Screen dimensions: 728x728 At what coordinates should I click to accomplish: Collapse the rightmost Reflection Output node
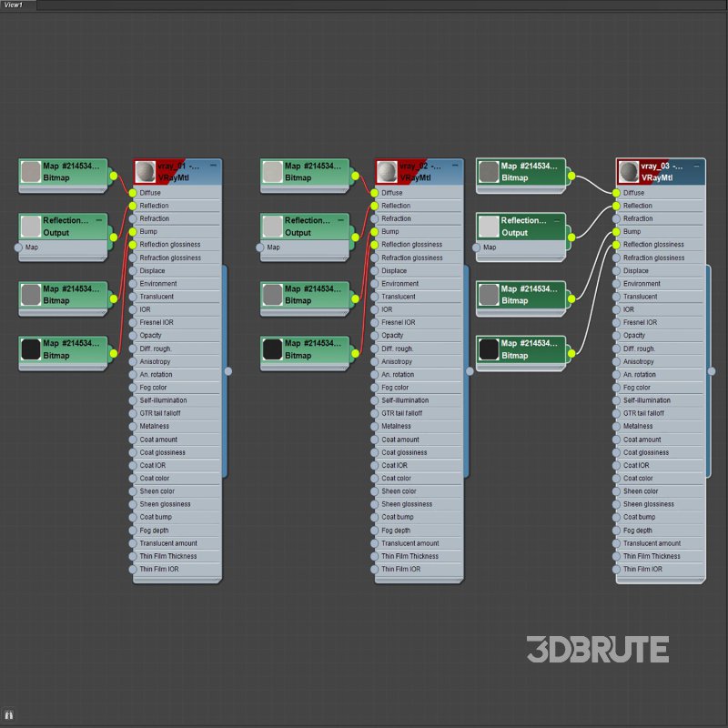coord(559,219)
